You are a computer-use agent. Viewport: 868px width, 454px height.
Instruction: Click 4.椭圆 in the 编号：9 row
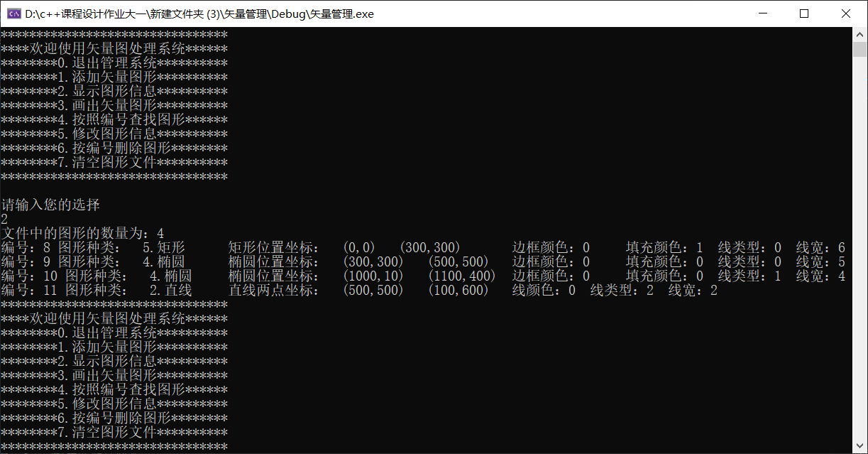click(164, 262)
